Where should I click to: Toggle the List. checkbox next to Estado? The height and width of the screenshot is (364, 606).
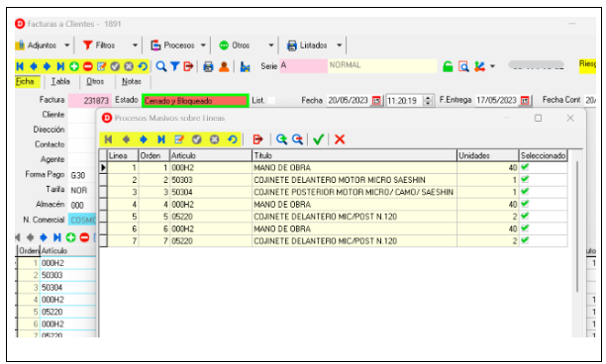271,100
